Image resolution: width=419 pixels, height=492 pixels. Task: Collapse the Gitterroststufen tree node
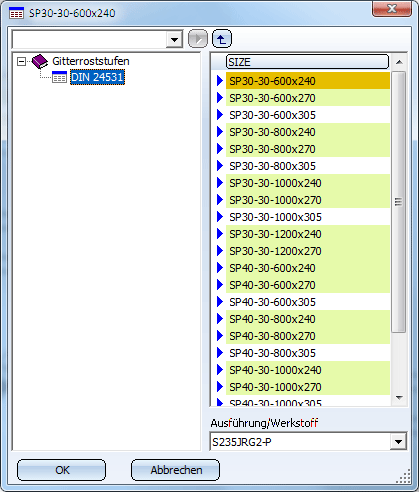point(21,61)
